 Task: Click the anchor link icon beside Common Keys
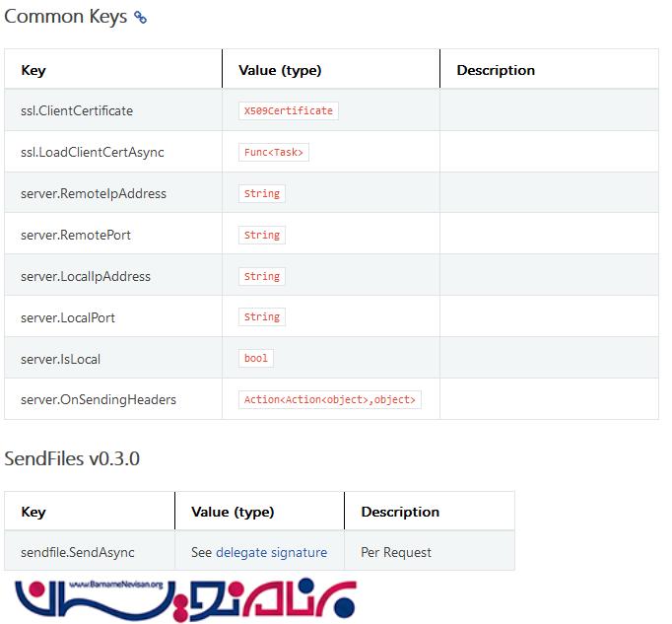(x=140, y=18)
